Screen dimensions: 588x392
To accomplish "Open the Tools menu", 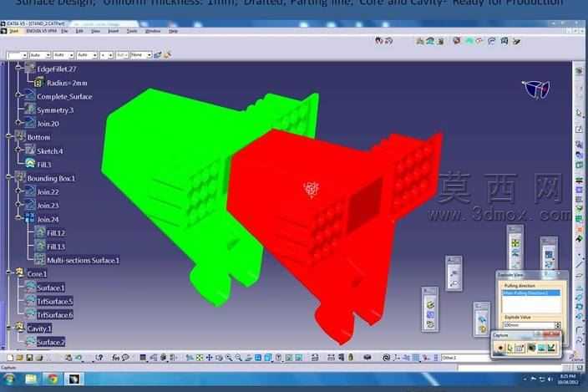I will point(132,31).
